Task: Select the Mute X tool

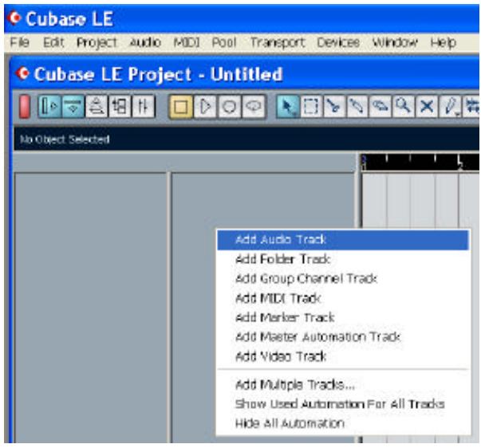Action: [427, 107]
